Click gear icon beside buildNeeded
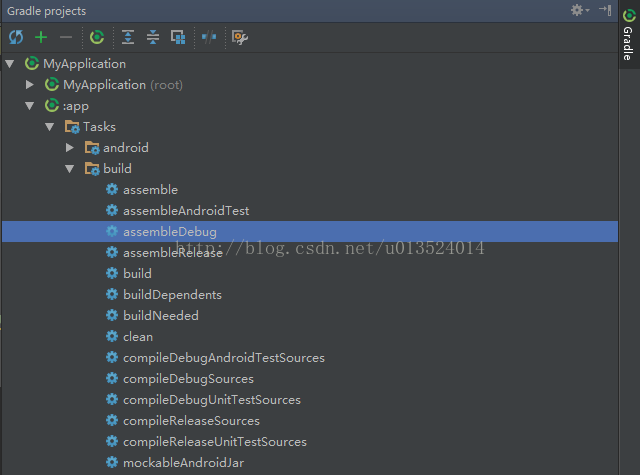Image resolution: width=640 pixels, height=475 pixels. [112, 315]
